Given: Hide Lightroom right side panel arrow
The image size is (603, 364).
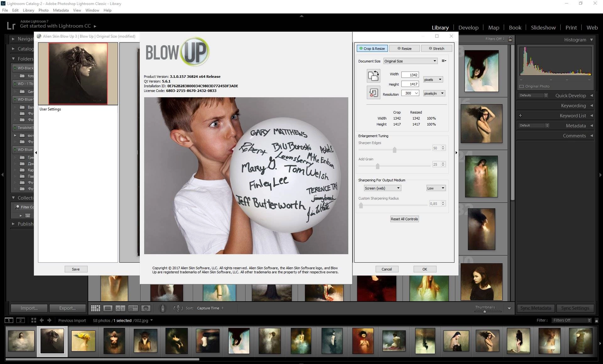Looking at the screenshot, I should point(600,175).
